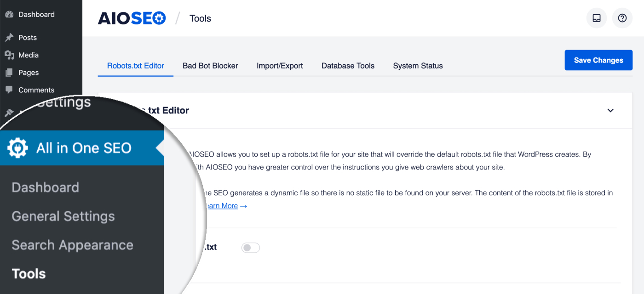This screenshot has width=644, height=294.
Task: Click the WordPress Dashboard icon in sidebar
Action: tap(9, 14)
